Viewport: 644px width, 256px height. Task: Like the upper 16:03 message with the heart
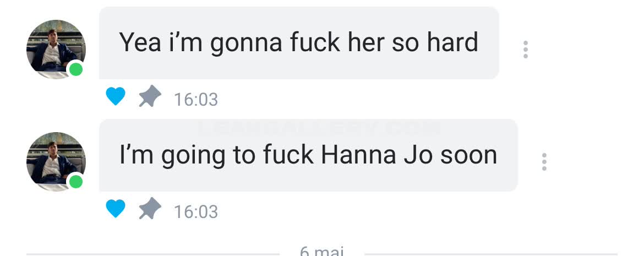(x=116, y=96)
